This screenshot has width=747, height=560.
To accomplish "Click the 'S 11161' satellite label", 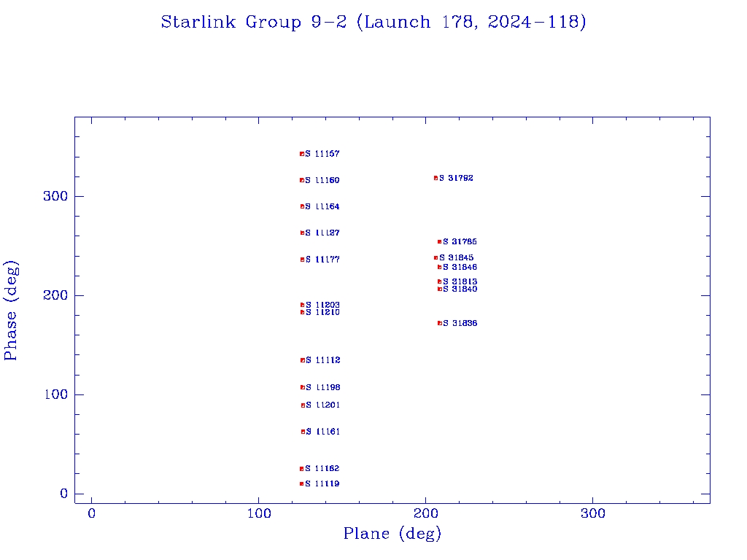I will pos(323,432).
